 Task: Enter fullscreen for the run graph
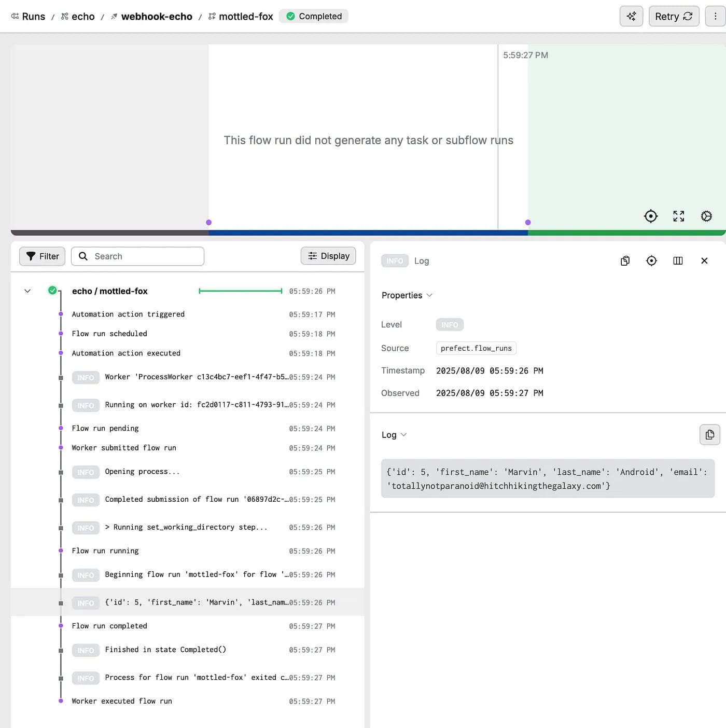[x=678, y=216]
